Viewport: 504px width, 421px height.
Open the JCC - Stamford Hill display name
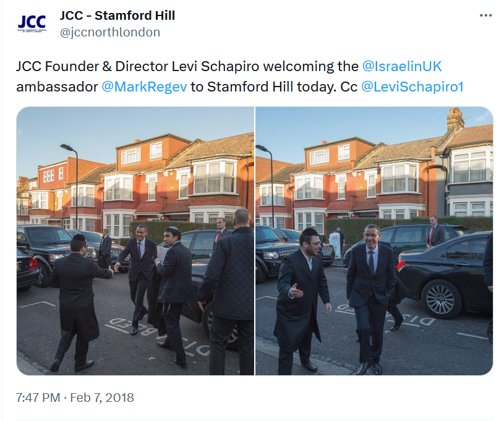117,15
